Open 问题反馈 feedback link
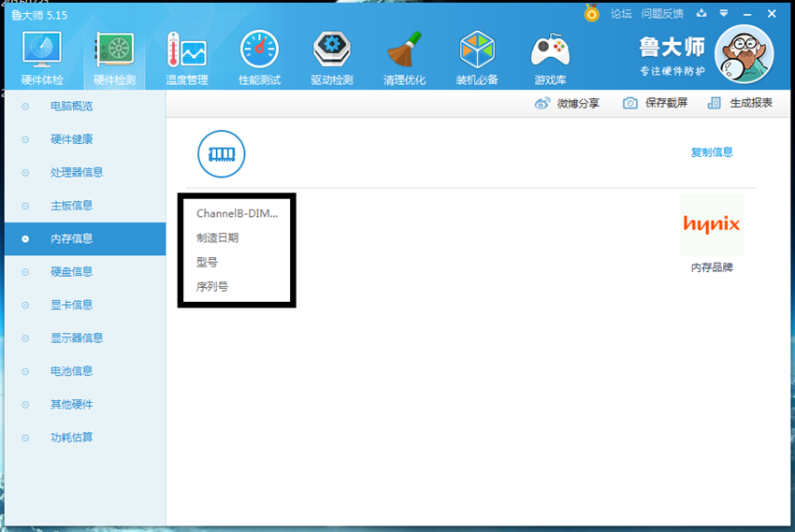 point(662,14)
